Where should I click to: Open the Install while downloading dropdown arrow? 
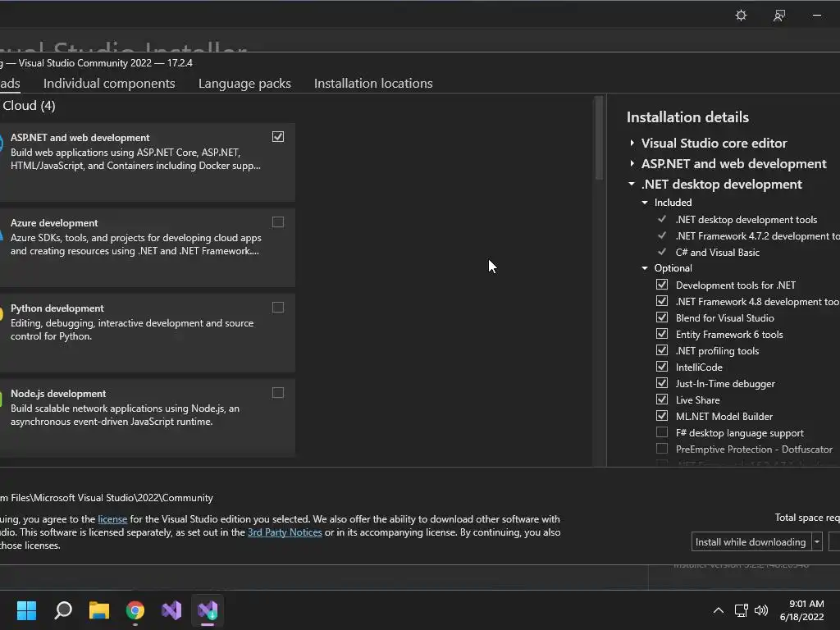(817, 542)
